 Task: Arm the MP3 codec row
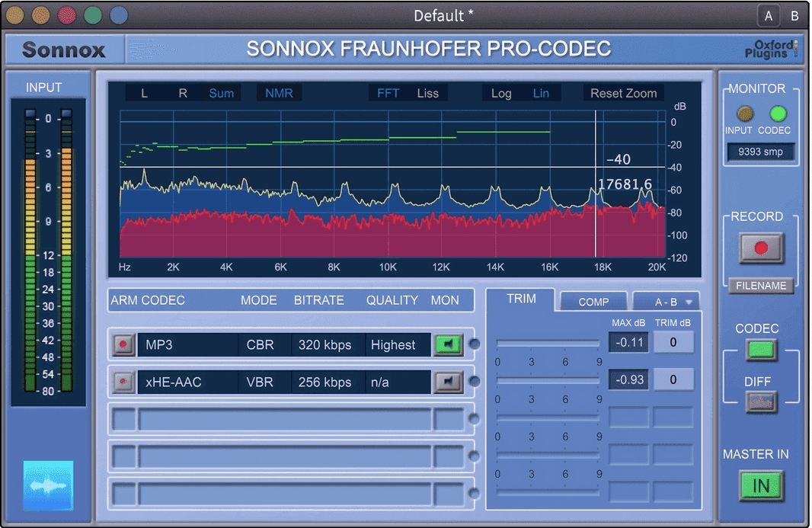123,345
